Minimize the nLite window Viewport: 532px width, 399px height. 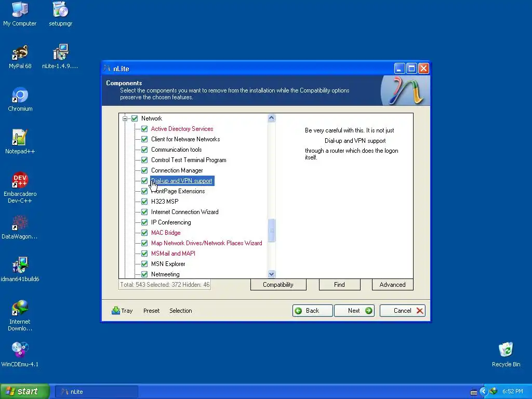(400, 69)
